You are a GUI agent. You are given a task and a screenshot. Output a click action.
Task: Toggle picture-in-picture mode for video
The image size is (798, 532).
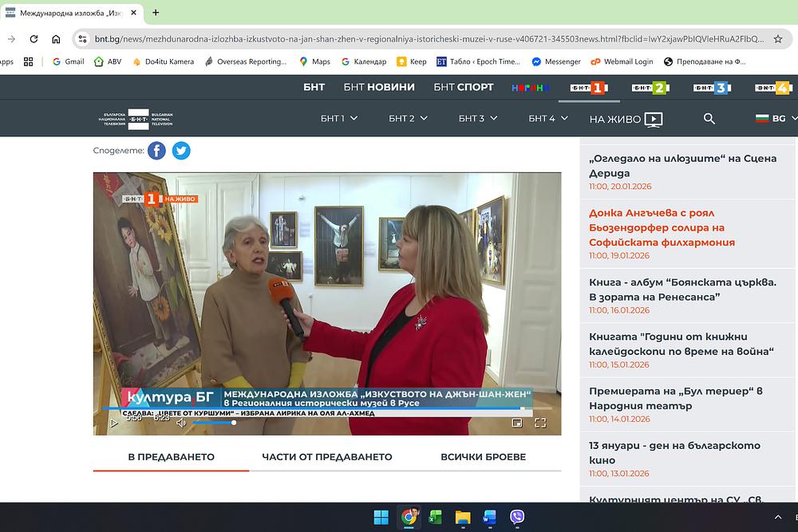point(516,423)
